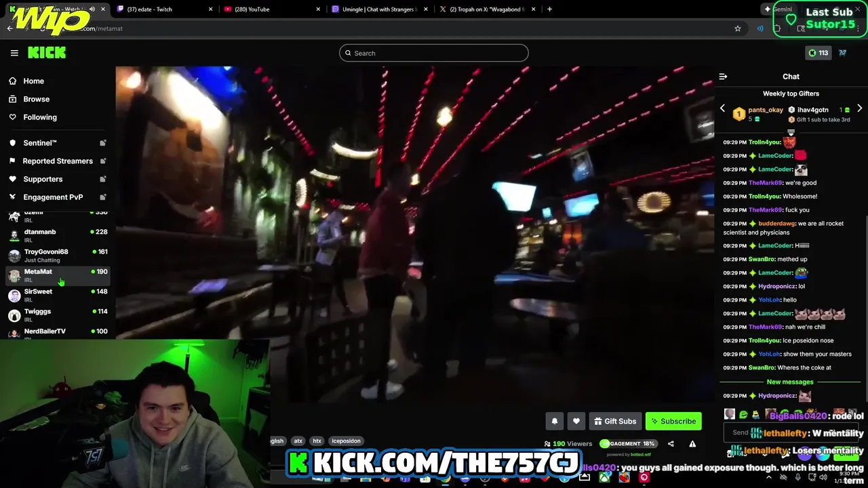Click dtanmanb's avatar in the sidebar

pyautogui.click(x=14, y=236)
